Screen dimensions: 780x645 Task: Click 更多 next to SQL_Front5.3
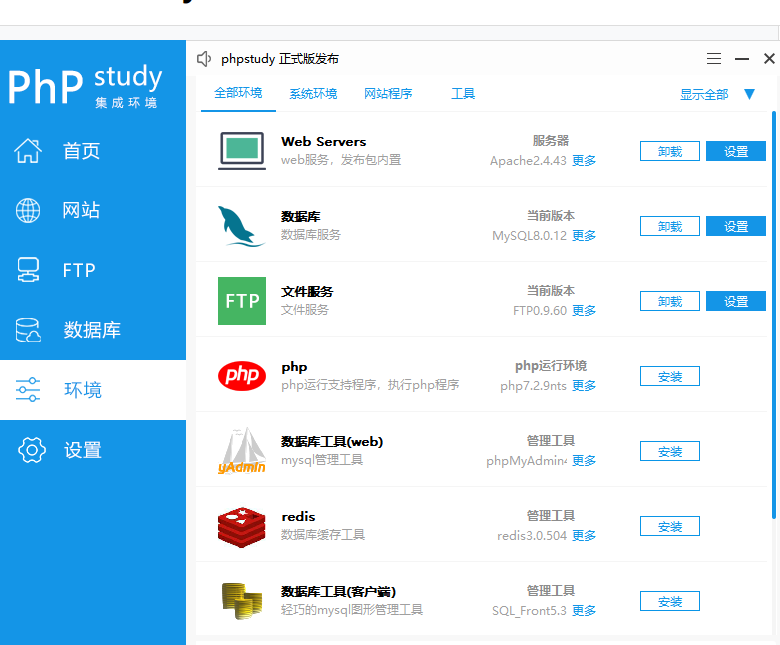[584, 611]
